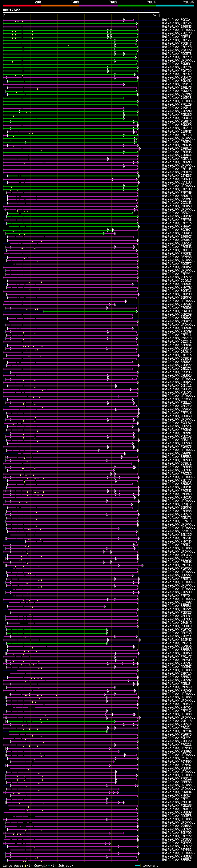Click hit label UniRef100_B9GGX8
This screenshot has height=868, width=197.
pyautogui.click(x=177, y=233)
